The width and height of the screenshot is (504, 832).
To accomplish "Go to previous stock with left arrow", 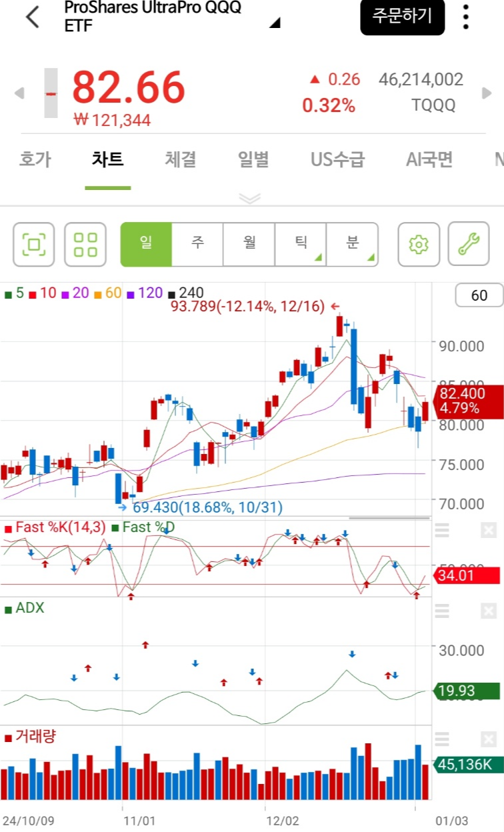I will [x=19, y=93].
